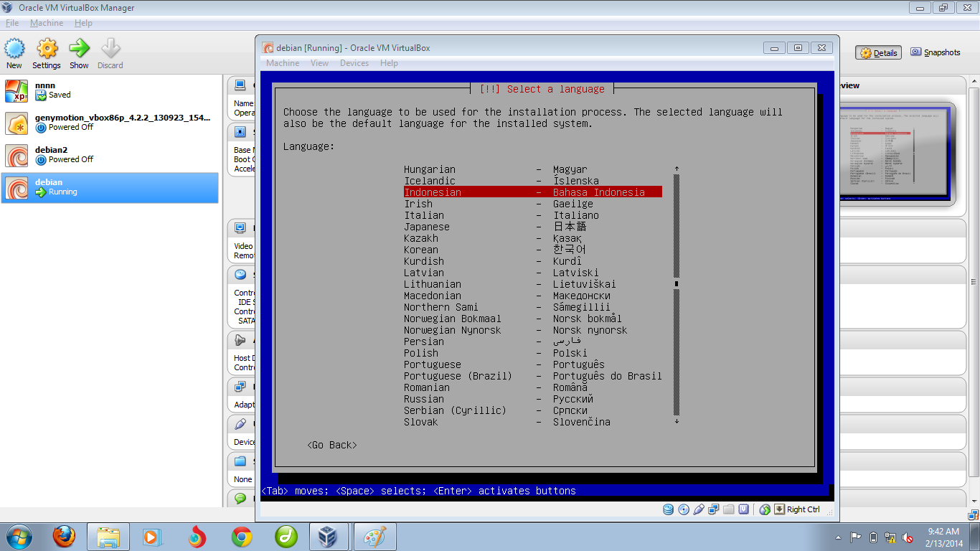Click the Shared folders section folder icon
This screenshot has width=980, height=551.
(x=240, y=461)
